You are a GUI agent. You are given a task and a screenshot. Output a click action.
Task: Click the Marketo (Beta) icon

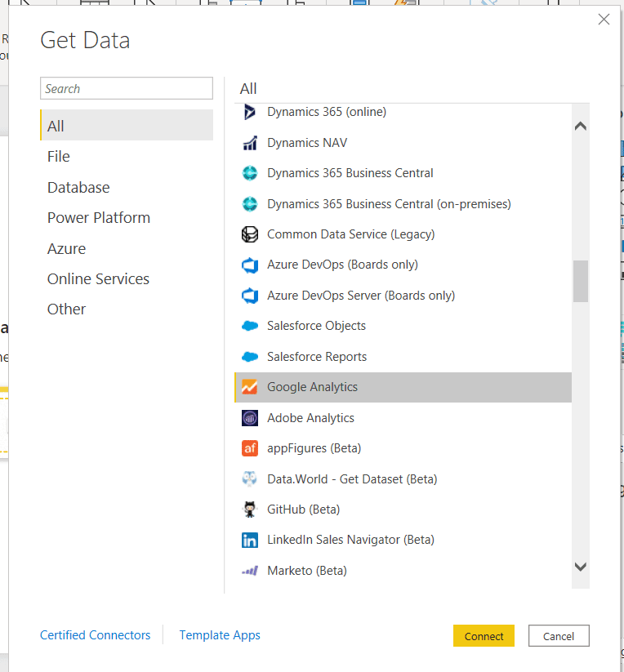(x=250, y=571)
